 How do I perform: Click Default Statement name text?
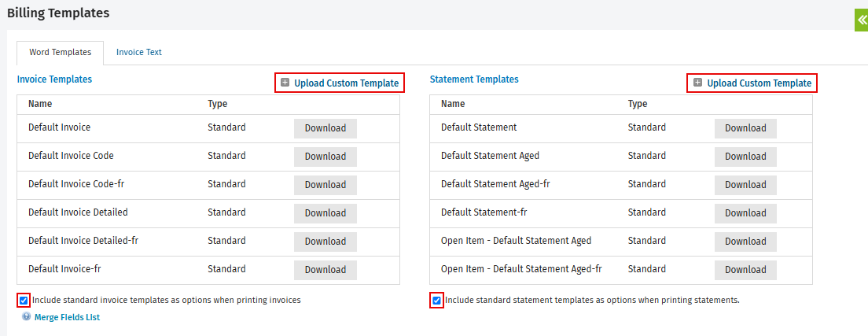[x=479, y=127]
